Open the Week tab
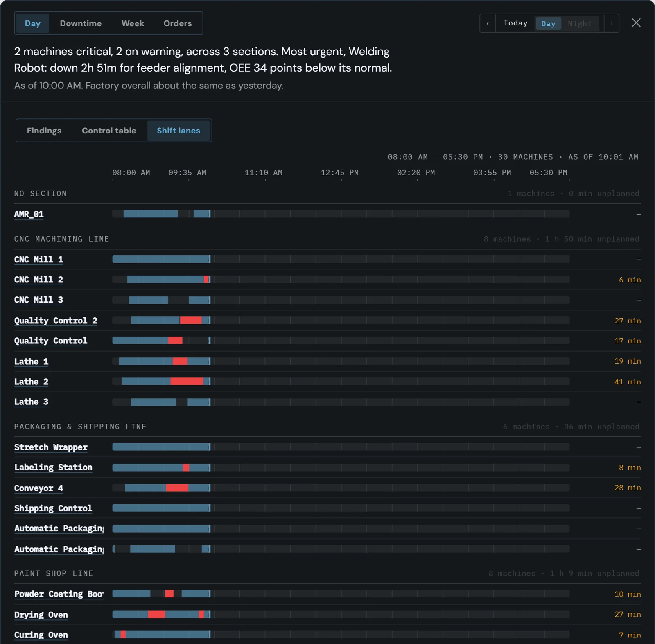 [133, 23]
